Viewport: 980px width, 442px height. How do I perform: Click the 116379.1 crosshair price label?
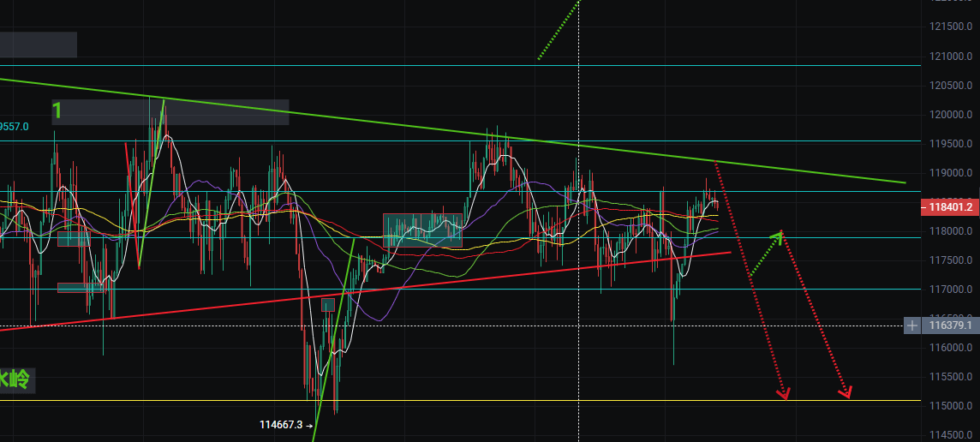949,326
